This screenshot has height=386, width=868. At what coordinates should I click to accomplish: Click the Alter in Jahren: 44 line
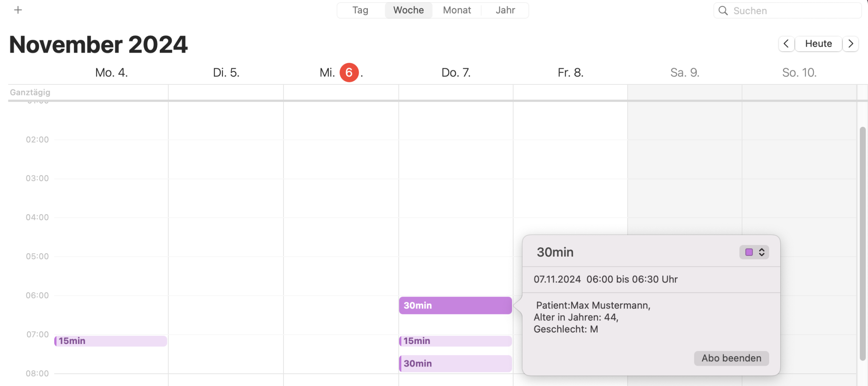576,317
